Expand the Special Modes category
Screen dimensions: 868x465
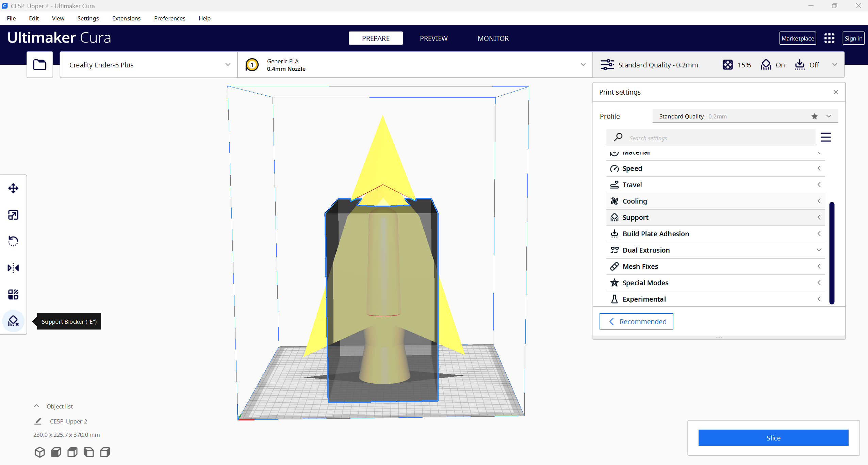click(716, 283)
